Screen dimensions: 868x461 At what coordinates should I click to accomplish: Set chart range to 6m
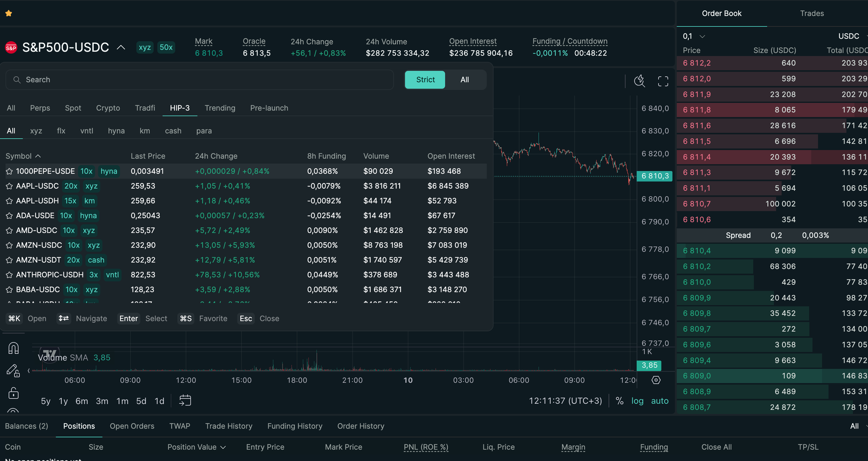click(82, 401)
